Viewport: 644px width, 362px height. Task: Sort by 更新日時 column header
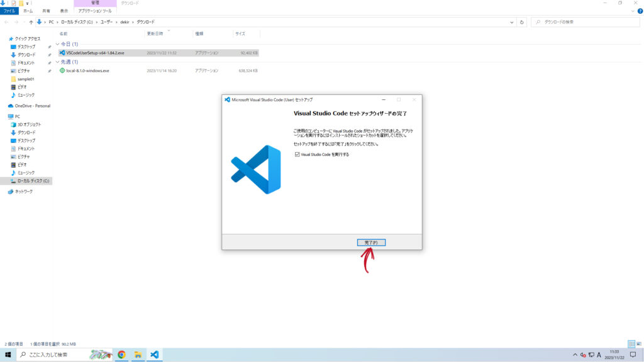pos(155,34)
